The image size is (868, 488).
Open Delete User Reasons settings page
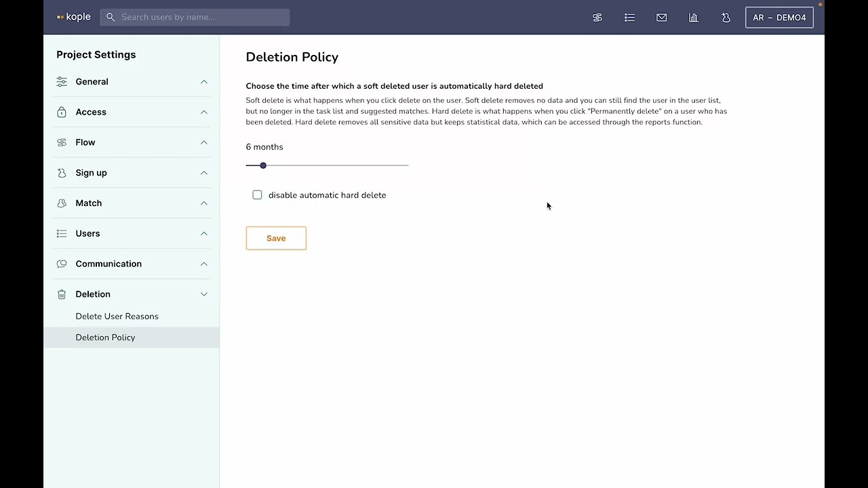tap(117, 317)
